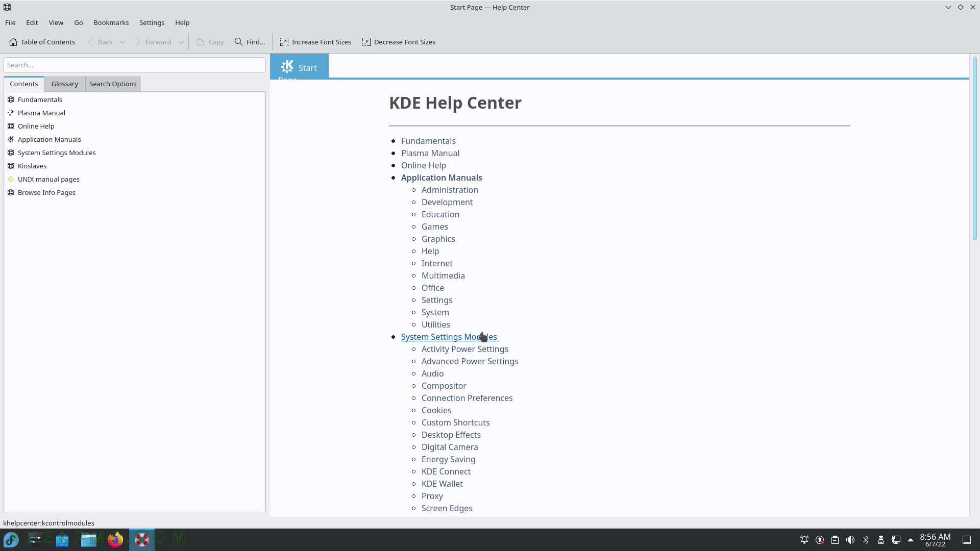Image resolution: width=980 pixels, height=551 pixels.
Task: Select UNIX manual pages in the tree
Action: pos(48,179)
